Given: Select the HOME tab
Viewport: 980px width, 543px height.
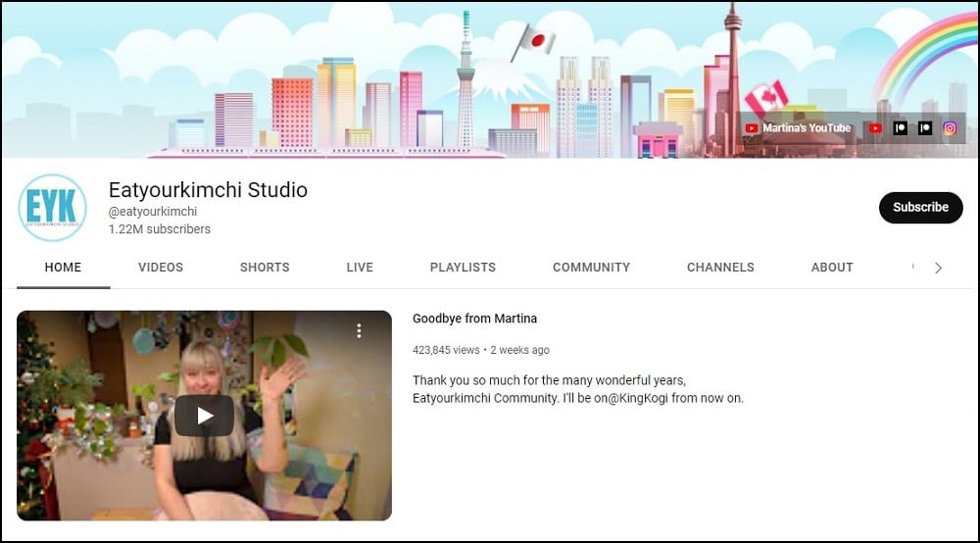Looking at the screenshot, I should point(63,268).
